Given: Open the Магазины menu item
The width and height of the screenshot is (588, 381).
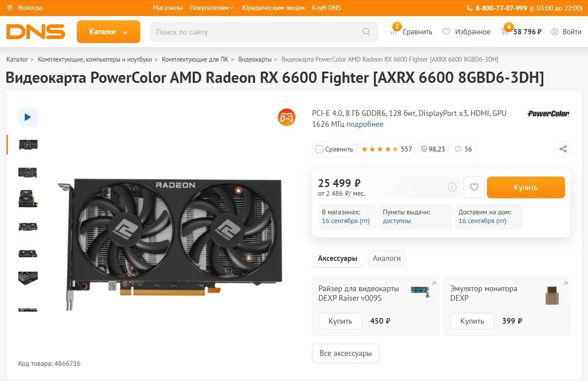Looking at the screenshot, I should point(168,8).
